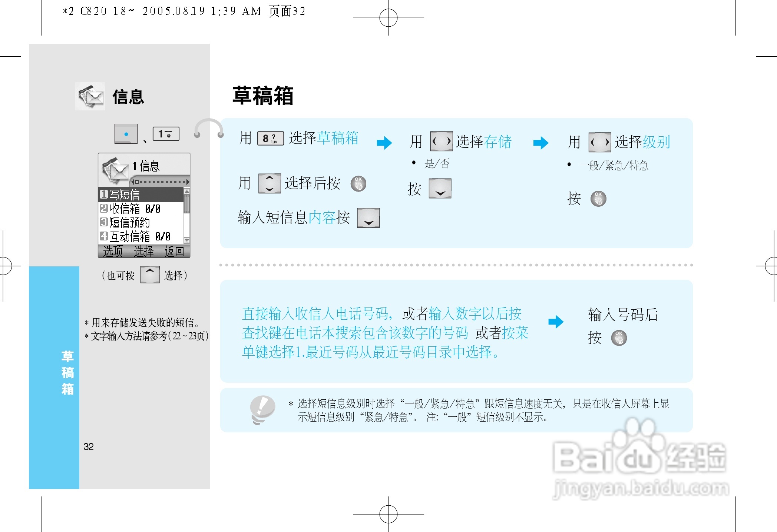Click the dotted page indicator slider under 1 信息
777x532 pixels.
point(160,182)
